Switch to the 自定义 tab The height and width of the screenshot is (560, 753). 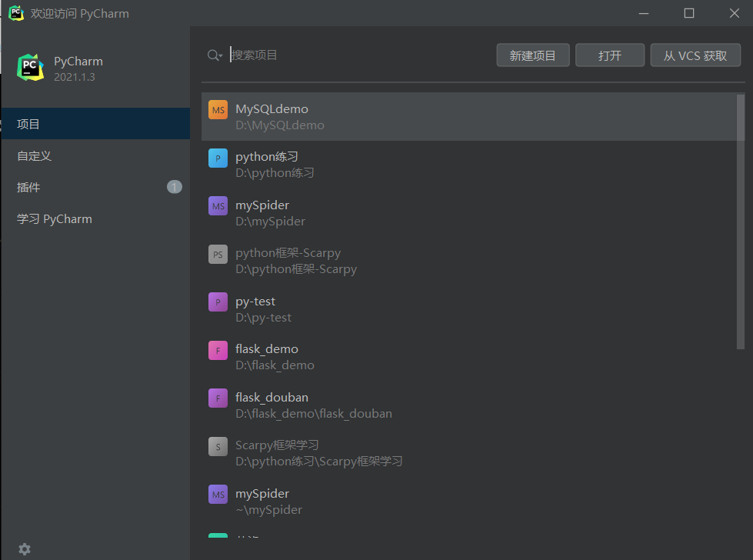95,155
